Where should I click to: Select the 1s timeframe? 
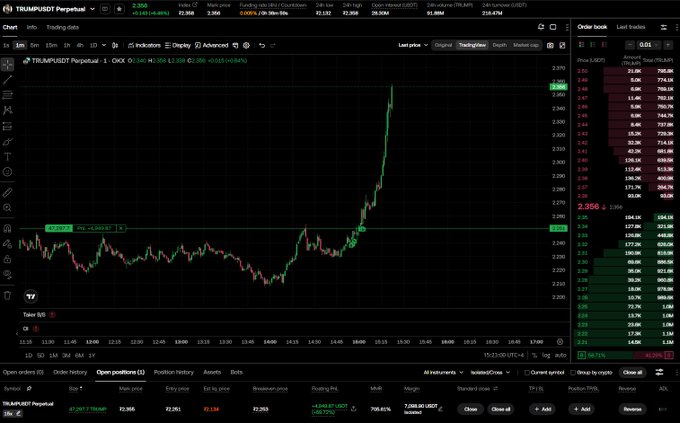[6, 45]
